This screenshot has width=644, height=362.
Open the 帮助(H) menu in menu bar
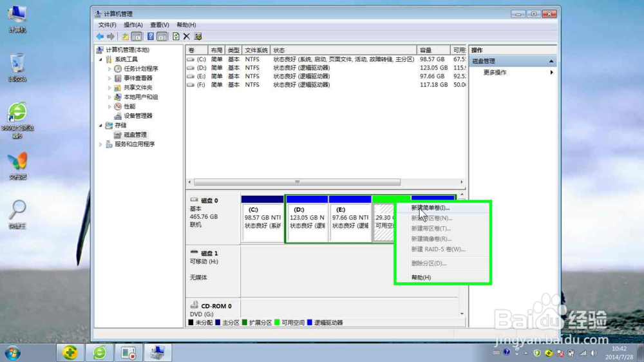coord(186,25)
